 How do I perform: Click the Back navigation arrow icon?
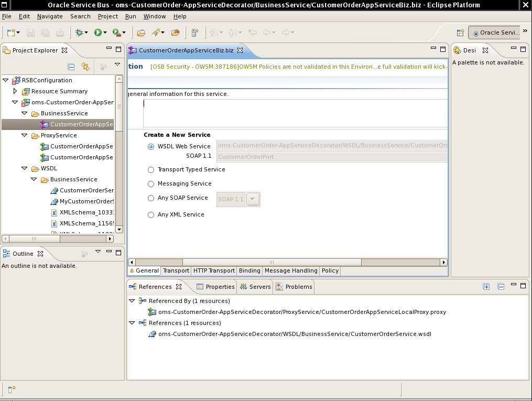pyautogui.click(x=267, y=32)
